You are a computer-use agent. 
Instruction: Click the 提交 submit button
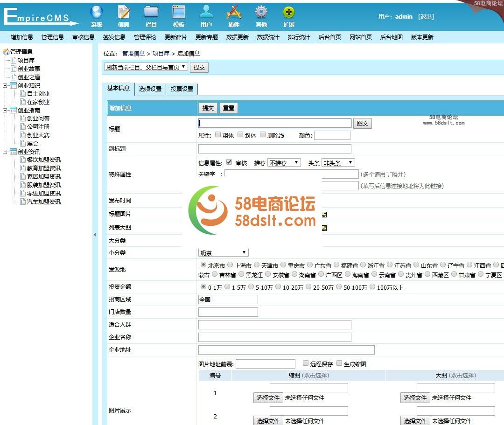pyautogui.click(x=207, y=108)
